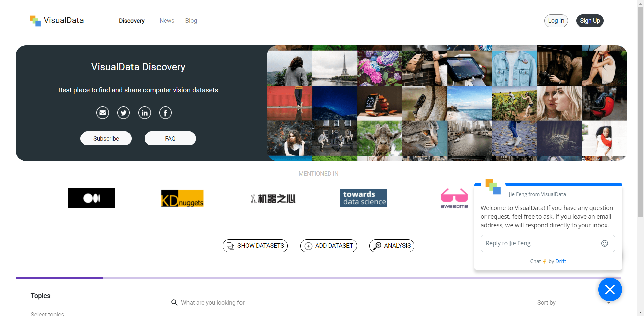Open the FAQ button
The height and width of the screenshot is (316, 644).
170,138
